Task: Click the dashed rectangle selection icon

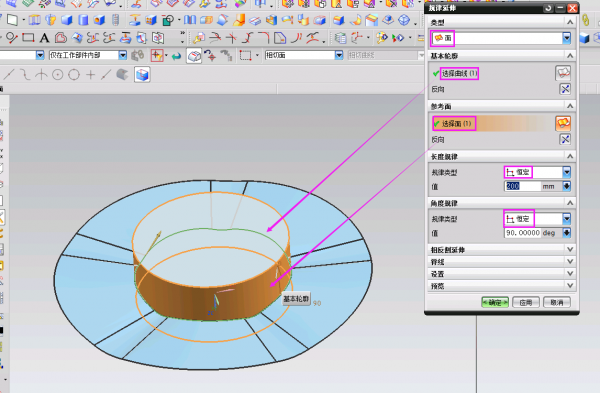Action: point(245,56)
